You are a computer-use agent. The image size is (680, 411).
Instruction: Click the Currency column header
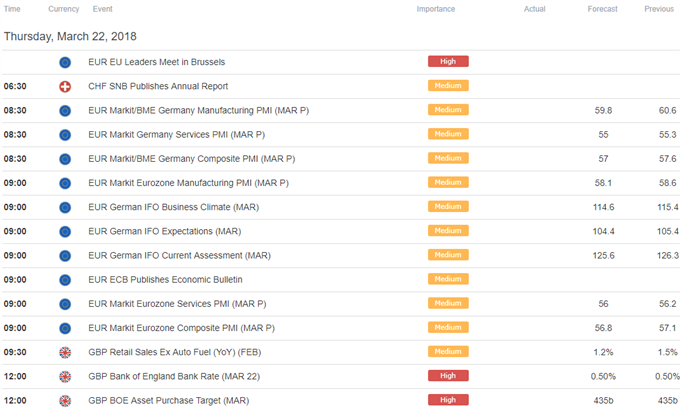pyautogui.click(x=64, y=9)
